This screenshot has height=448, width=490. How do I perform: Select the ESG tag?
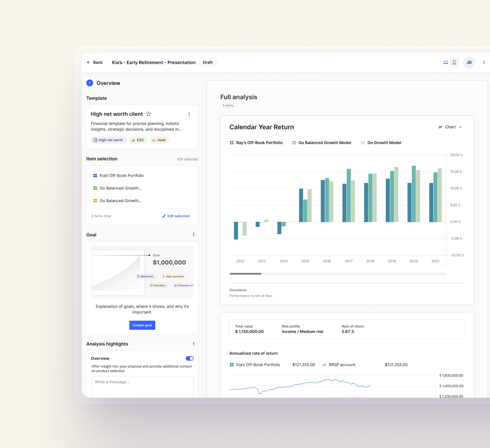(x=138, y=140)
